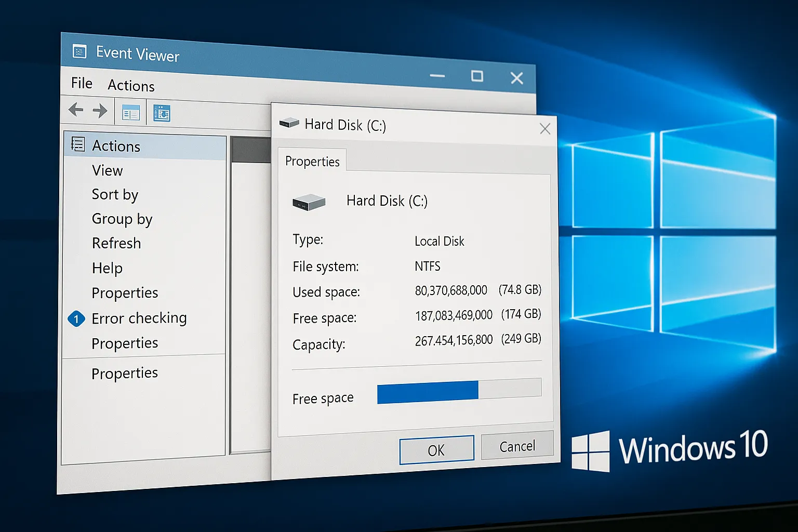The height and width of the screenshot is (532, 798).
Task: Click the Used space: label
Action: [x=326, y=292]
